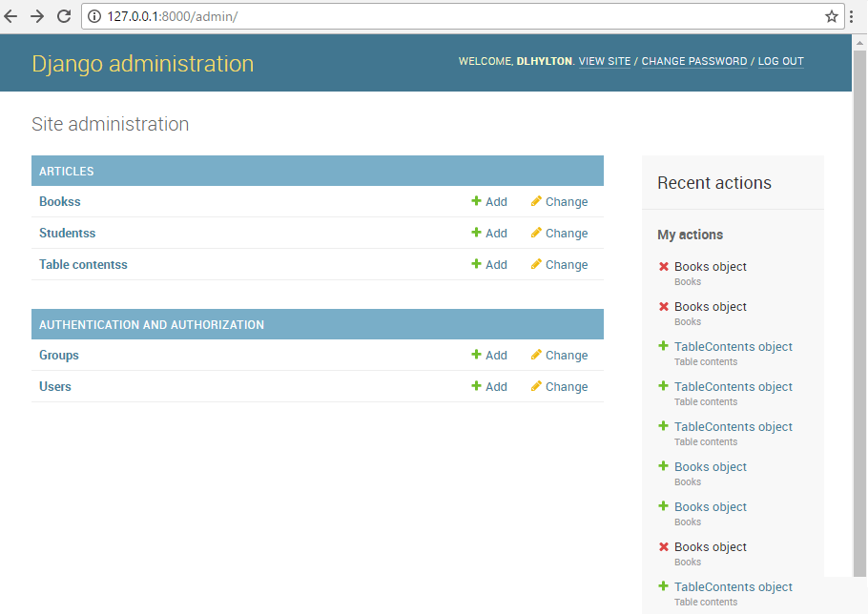Open the Django administration header link
This screenshot has width=868, height=614.
coord(143,63)
